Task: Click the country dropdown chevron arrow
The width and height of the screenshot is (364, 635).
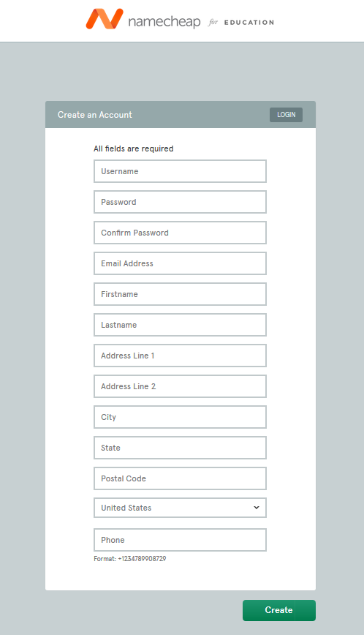Action: point(257,508)
